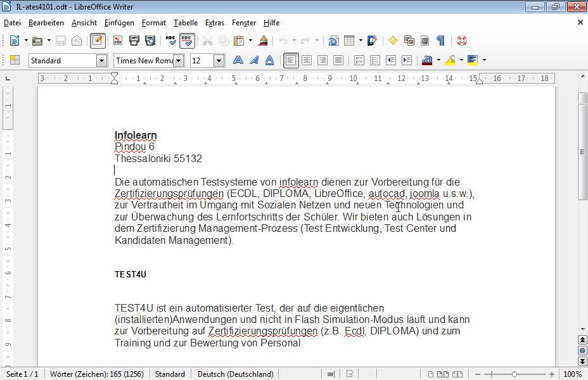Expand the Table insert dropdown arrow
Image resolution: width=588 pixels, height=380 pixels.
coord(361,41)
